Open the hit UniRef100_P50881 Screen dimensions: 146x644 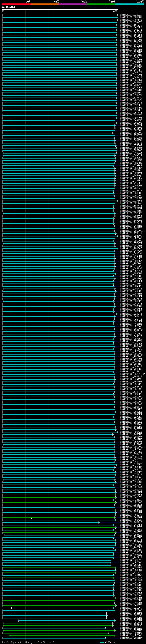tap(131, 20)
